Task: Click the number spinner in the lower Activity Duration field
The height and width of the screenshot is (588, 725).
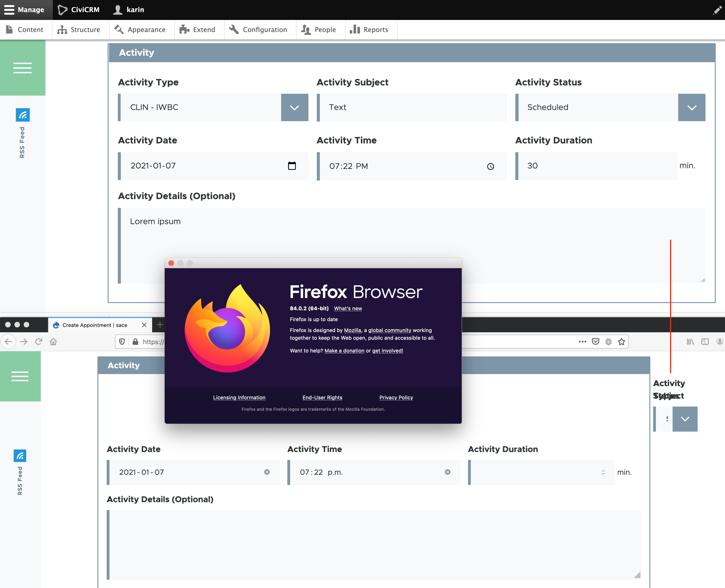Action: pyautogui.click(x=603, y=472)
